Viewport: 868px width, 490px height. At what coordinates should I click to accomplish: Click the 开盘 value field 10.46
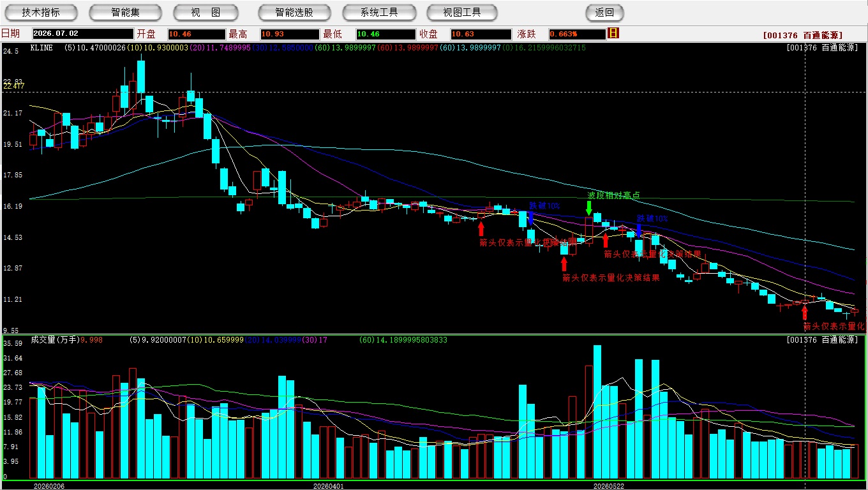tap(197, 34)
